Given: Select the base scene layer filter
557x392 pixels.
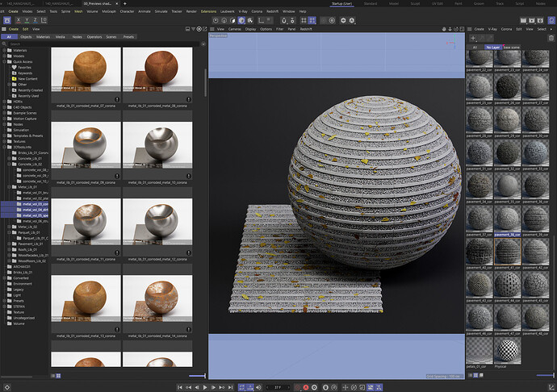Looking at the screenshot, I should click(x=512, y=48).
